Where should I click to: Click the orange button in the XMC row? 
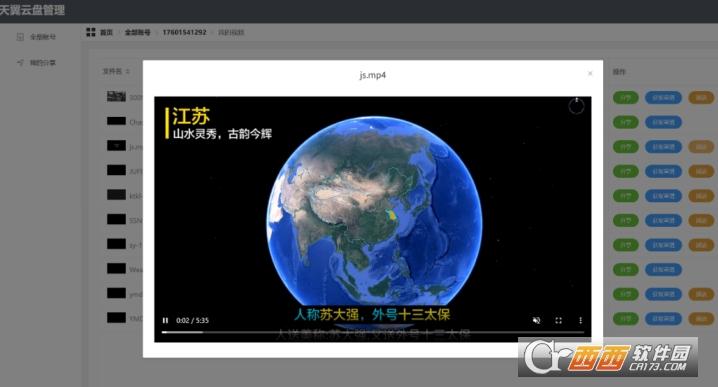coord(701,318)
